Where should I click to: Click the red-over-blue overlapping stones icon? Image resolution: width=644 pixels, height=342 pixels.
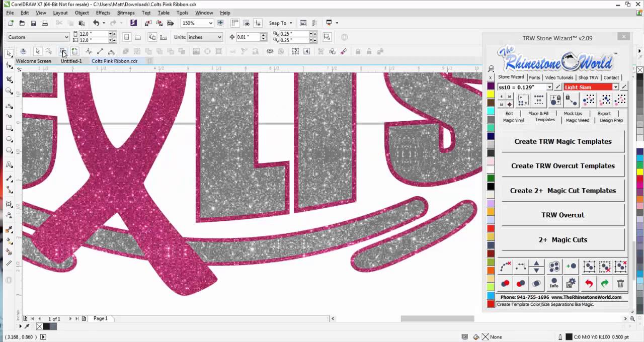[505, 284]
